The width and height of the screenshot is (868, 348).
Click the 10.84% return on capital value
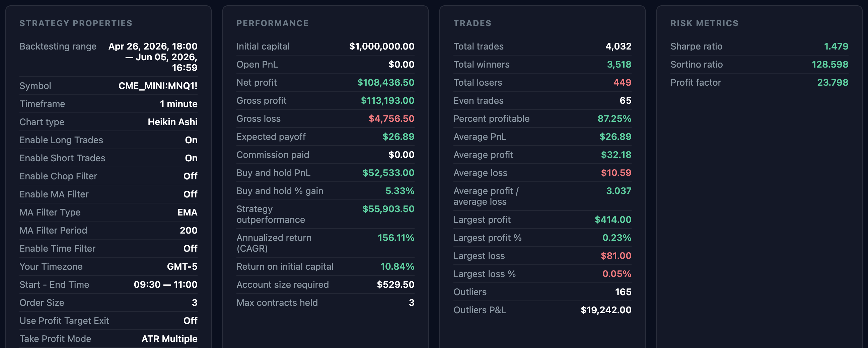pos(397,267)
